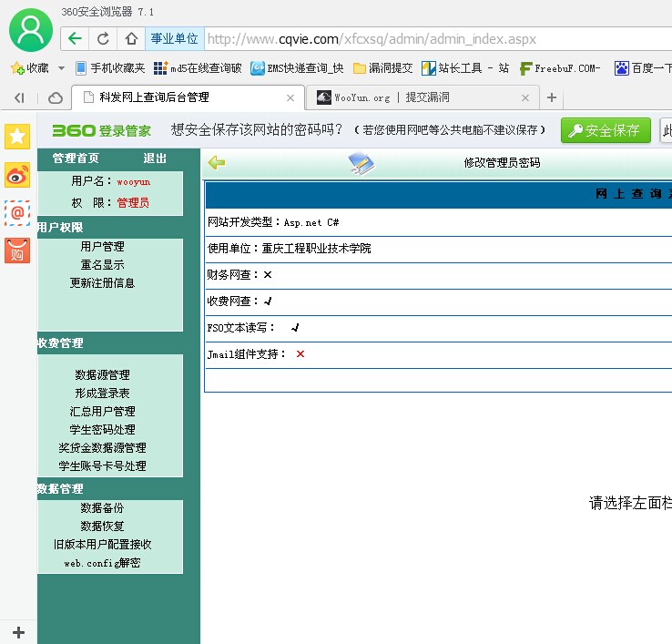Screen dimensions: 672x644
Task: Open the browser home page icon
Action: [x=131, y=38]
